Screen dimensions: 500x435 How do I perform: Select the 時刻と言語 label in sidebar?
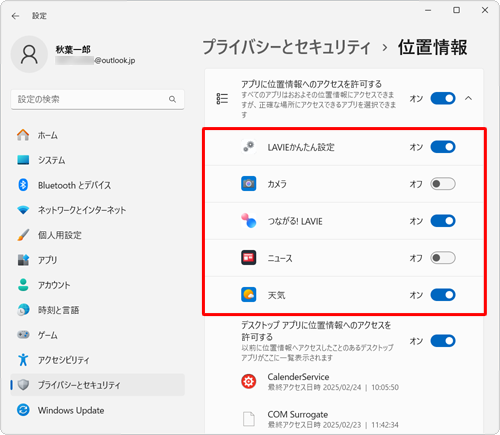(58, 310)
